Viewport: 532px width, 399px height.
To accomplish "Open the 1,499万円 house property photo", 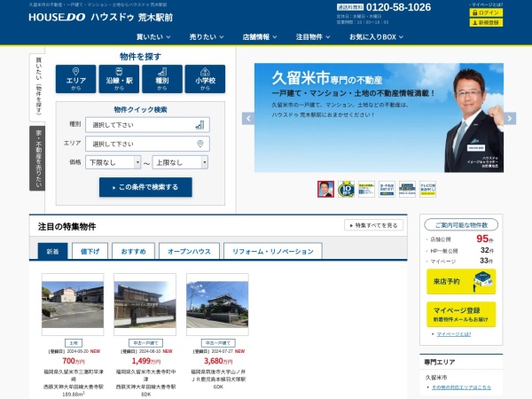I will tap(145, 304).
